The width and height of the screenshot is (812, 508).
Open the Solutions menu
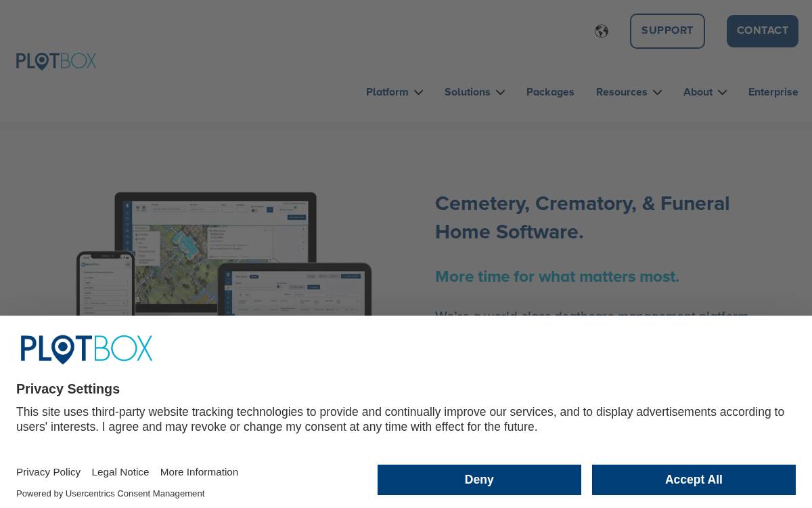pos(468,92)
